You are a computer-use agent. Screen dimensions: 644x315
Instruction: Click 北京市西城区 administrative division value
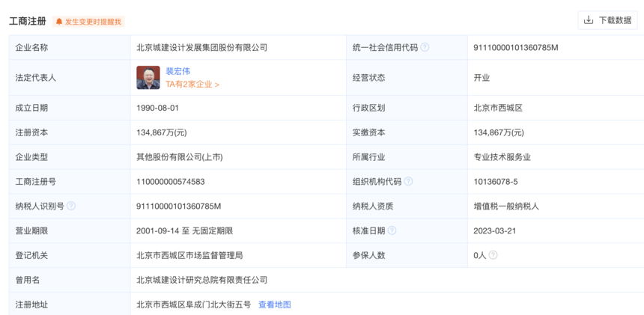[x=498, y=108]
